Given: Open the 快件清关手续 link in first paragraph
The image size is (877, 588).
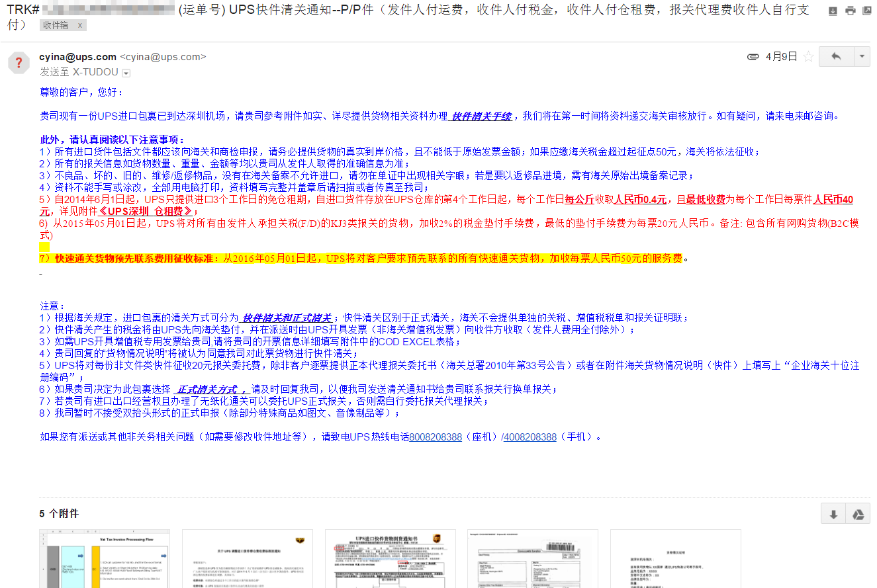Looking at the screenshot, I should (481, 116).
